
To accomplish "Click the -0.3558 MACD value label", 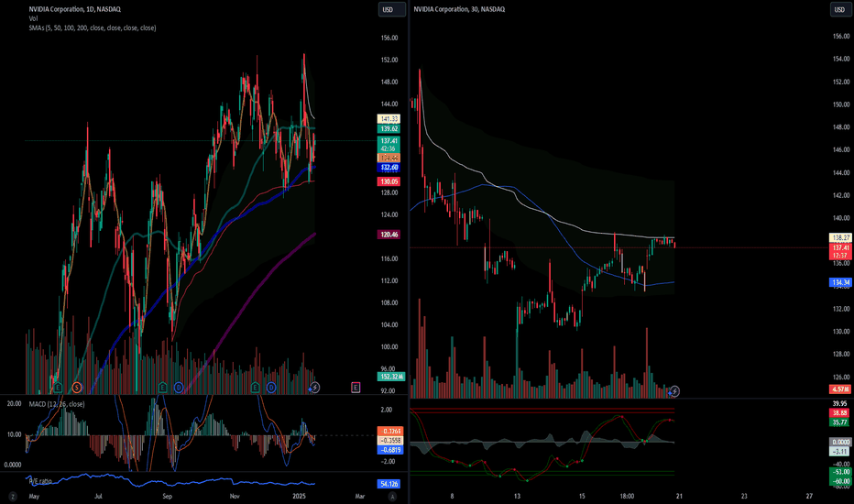I will [x=390, y=440].
